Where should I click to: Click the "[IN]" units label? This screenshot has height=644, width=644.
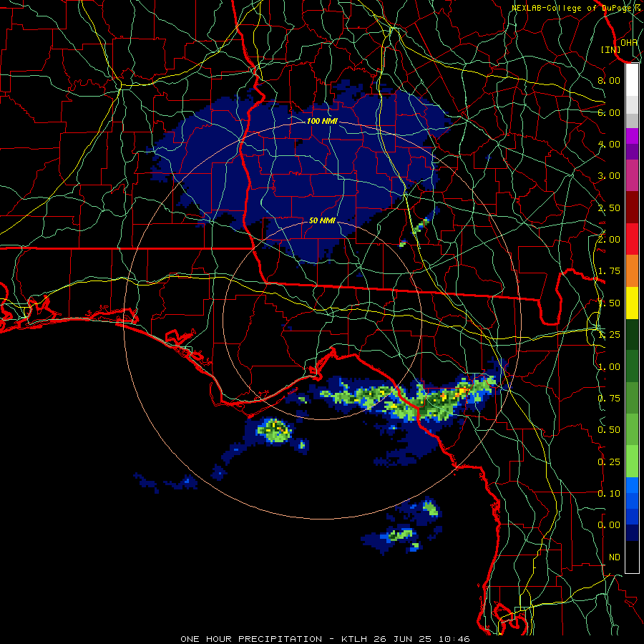tap(611, 49)
